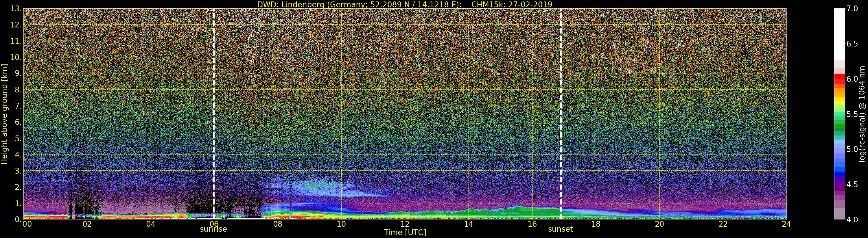Click the white top section of the colorbar

tap(839, 35)
